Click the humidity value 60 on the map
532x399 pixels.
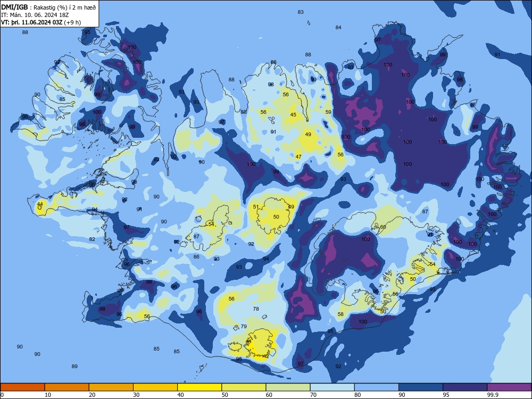tap(383, 227)
